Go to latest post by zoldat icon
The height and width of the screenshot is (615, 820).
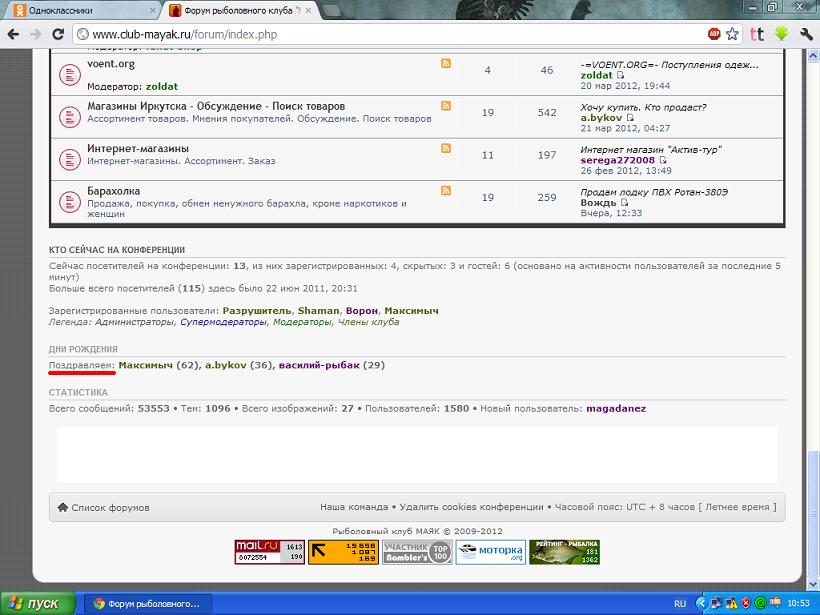tap(620, 75)
